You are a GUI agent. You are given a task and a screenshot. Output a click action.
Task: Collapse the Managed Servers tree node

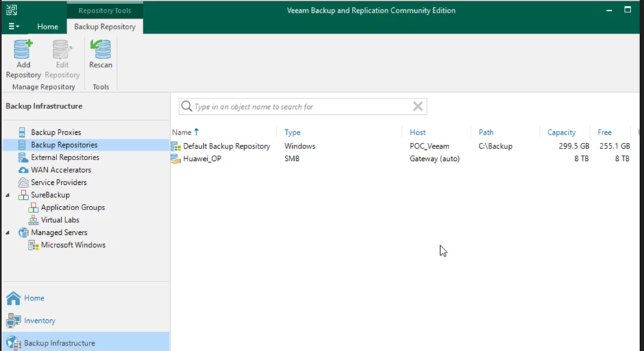[x=7, y=232]
